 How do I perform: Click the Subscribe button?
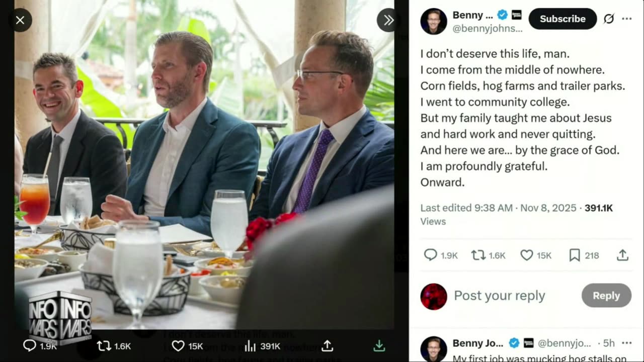[x=562, y=19]
